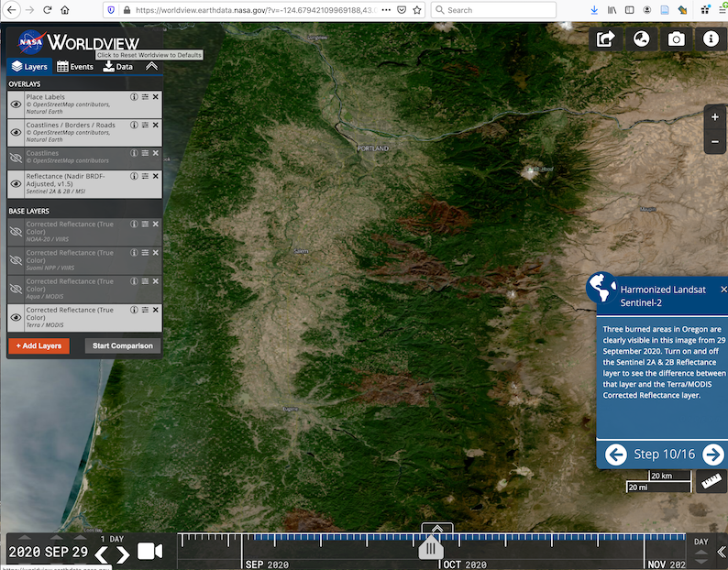Viewport: 728px width, 570px height.
Task: Close the Harmonized Landsat Sentinel-2 tour panel
Action: [723, 290]
